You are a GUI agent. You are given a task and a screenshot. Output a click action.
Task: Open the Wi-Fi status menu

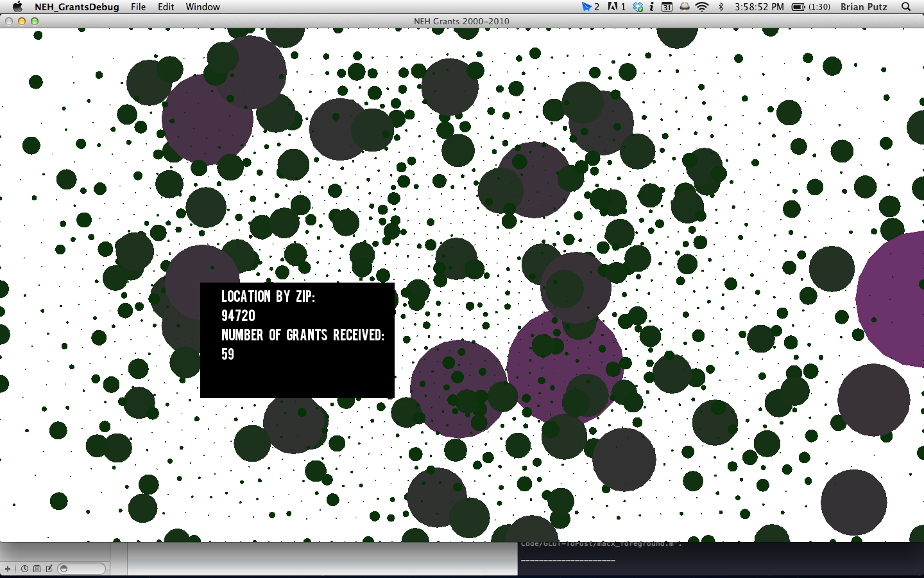tap(702, 6)
